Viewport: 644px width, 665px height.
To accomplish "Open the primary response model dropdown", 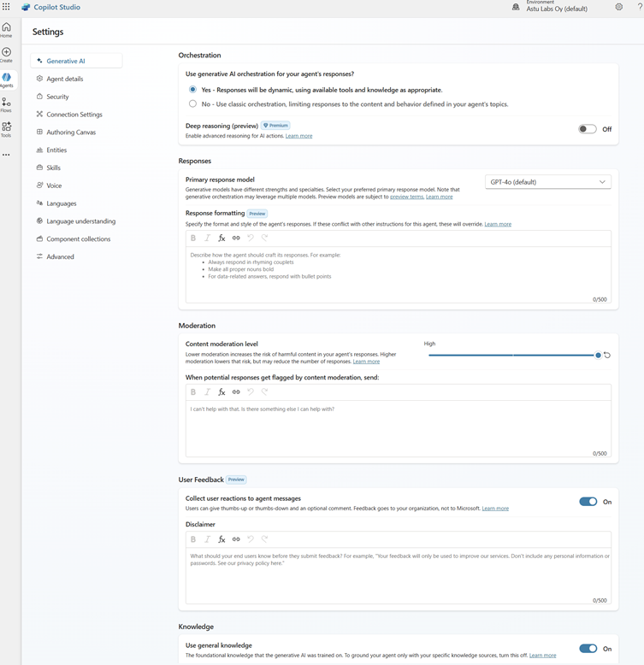I will 547,182.
